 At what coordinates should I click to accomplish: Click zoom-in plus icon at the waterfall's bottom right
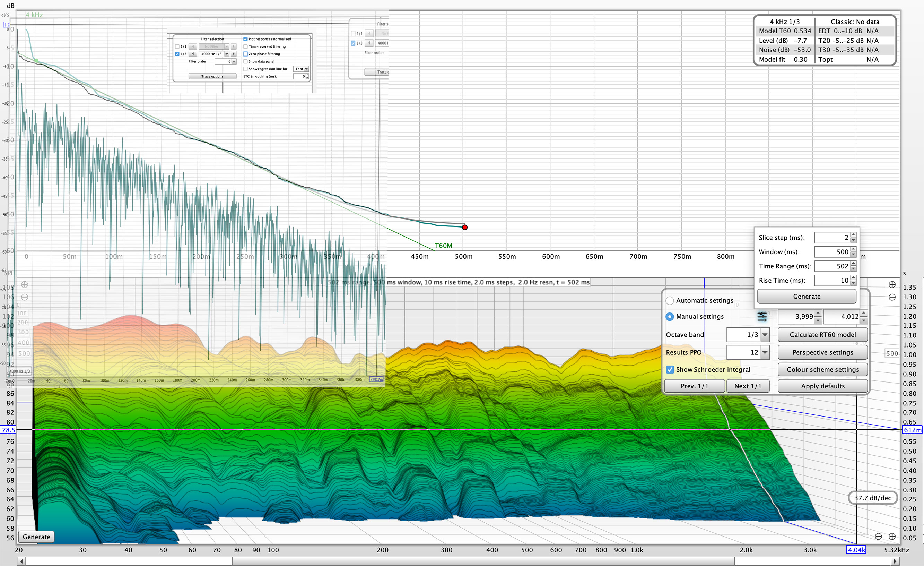(892, 537)
